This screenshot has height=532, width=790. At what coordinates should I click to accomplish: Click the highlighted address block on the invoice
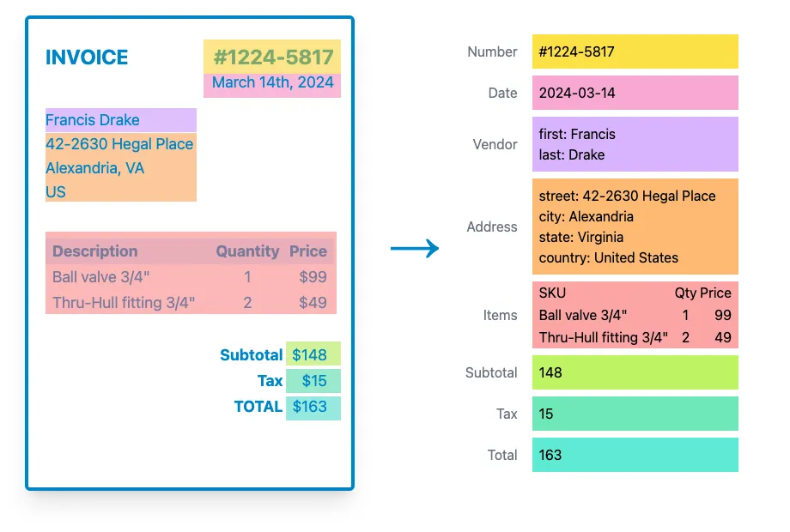click(120, 168)
